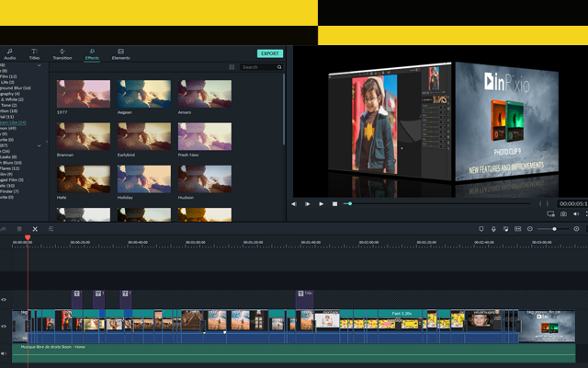
Task: Click the timeline zoom out minus icon
Action: pos(530,228)
